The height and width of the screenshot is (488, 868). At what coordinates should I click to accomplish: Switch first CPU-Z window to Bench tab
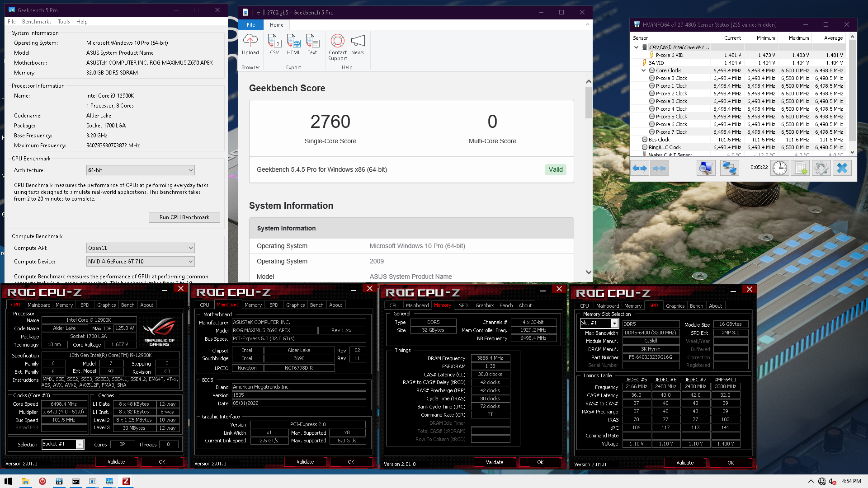(128, 305)
